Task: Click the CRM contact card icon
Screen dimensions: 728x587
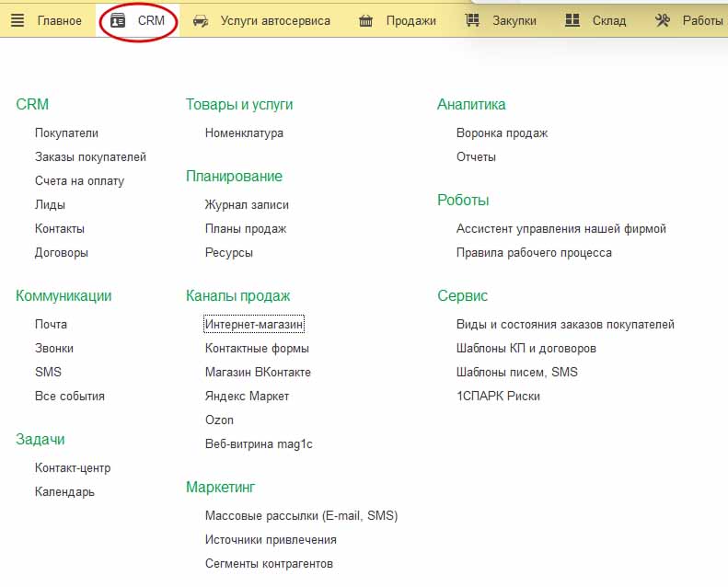Action: 118,20
